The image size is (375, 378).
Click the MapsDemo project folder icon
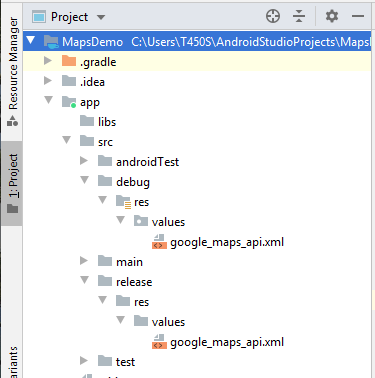click(51, 42)
